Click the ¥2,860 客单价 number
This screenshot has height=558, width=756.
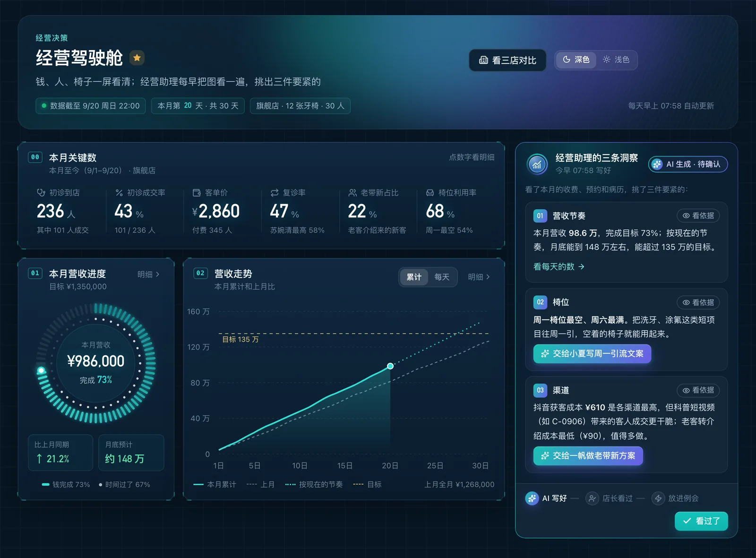pos(216,211)
